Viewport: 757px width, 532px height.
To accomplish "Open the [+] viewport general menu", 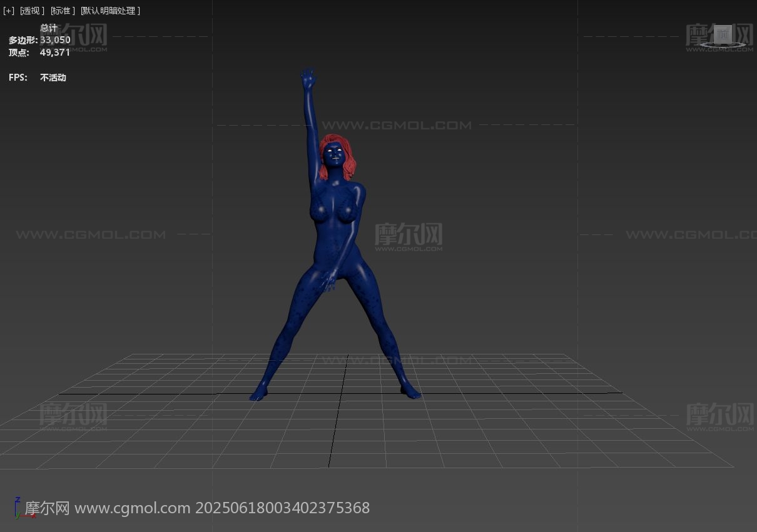I will 9,11.
